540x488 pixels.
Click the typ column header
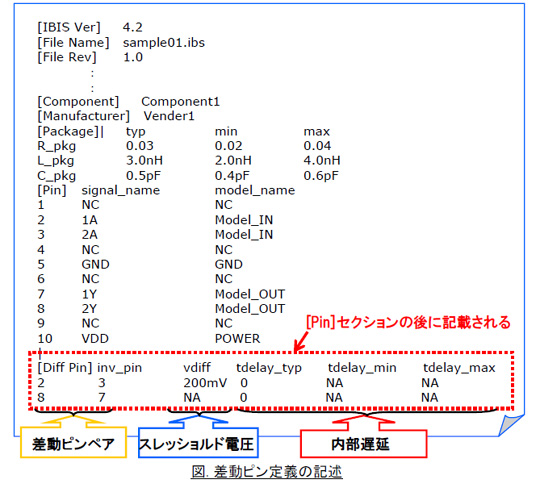(136, 132)
